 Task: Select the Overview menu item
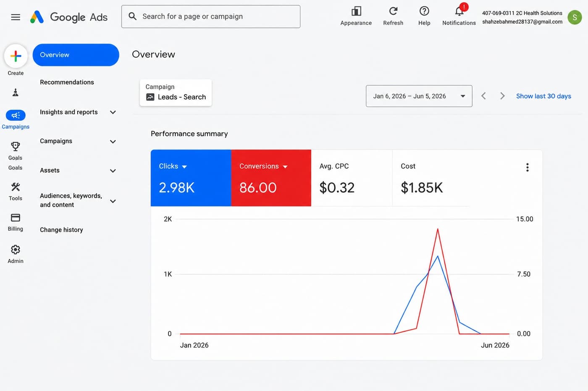click(x=76, y=55)
